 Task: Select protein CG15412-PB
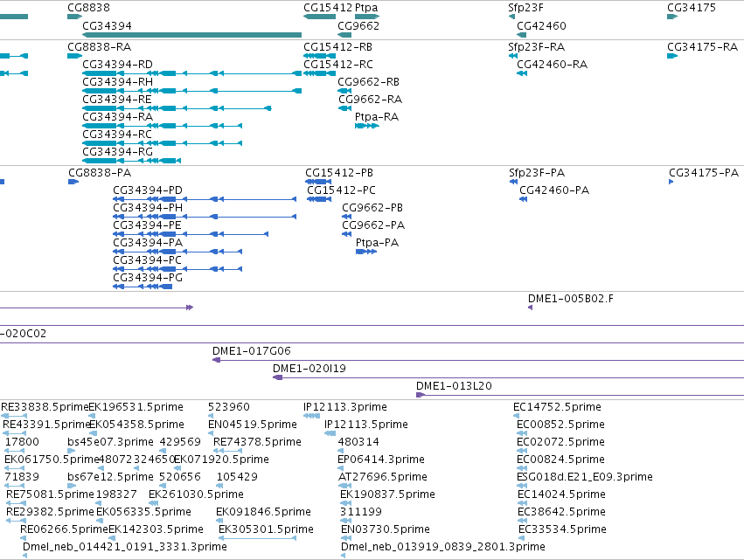click(x=339, y=173)
